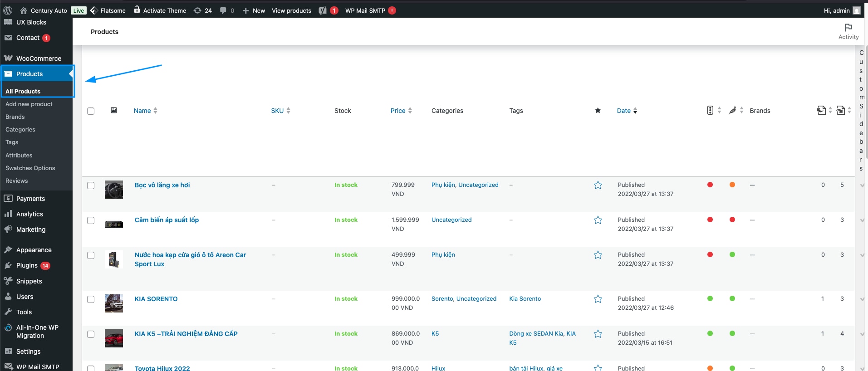Screen dimensions: 868x371
Task: Open KIA SORENTO product link
Action: 156,299
